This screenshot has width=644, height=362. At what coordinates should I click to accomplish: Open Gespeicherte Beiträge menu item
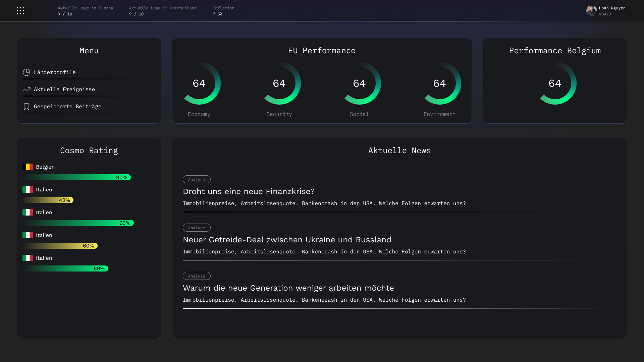(x=67, y=107)
